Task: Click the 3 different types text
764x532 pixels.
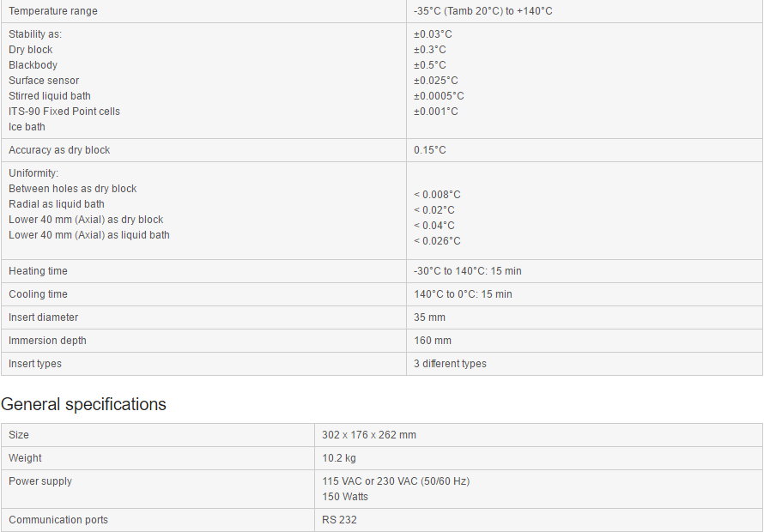Action: (450, 364)
